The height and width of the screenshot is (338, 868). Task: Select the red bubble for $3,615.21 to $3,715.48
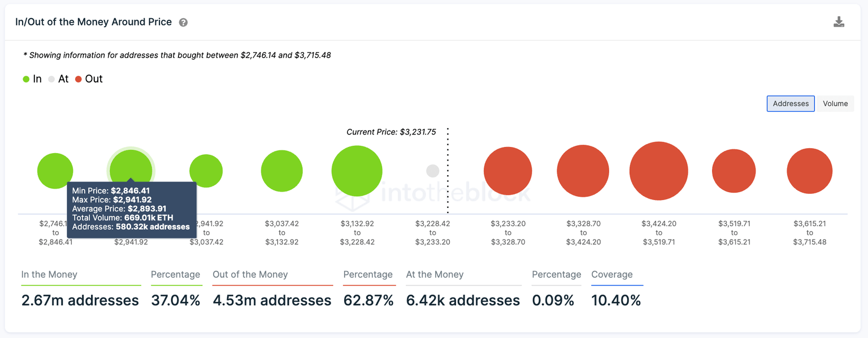click(x=809, y=171)
